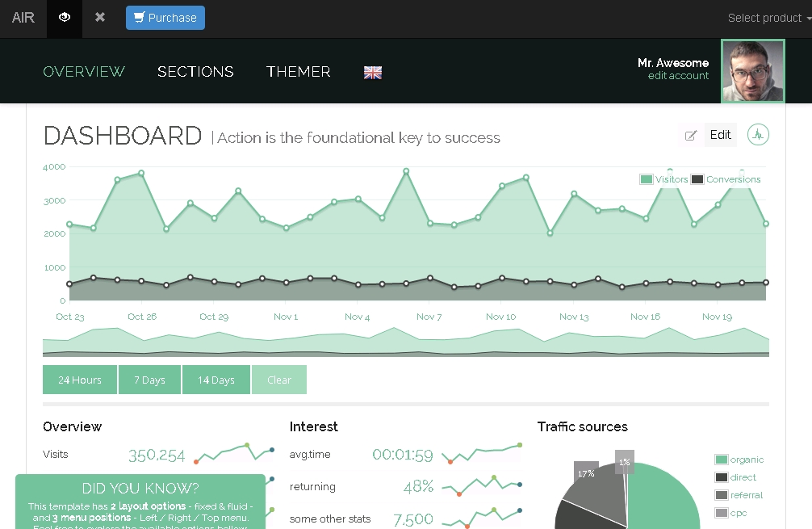
Task: Click the eye preview icon in top bar
Action: 65,18
